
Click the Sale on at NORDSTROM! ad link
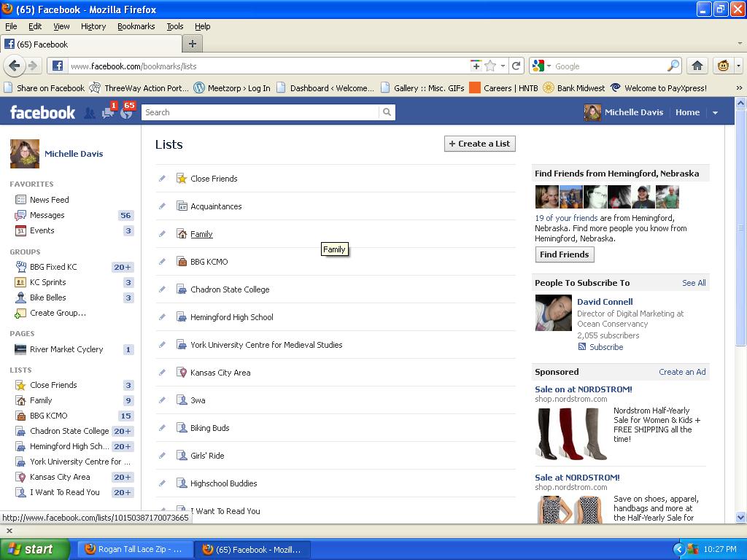[584, 389]
